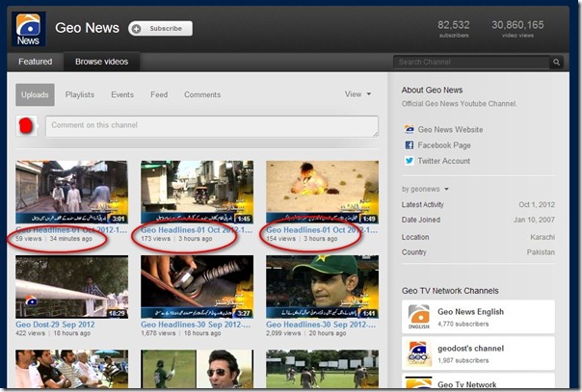Select the Uploads tab
The height and width of the screenshot is (392, 582).
click(x=35, y=94)
